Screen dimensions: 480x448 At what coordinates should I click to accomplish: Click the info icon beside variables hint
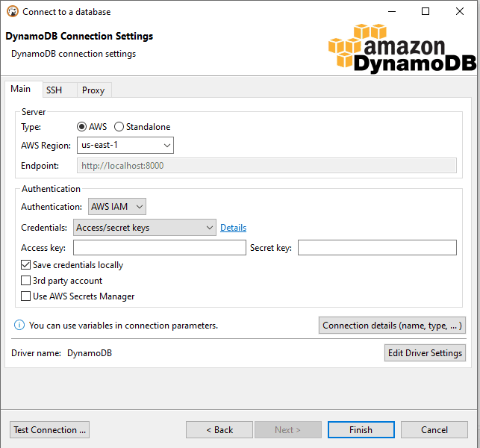(x=19, y=325)
